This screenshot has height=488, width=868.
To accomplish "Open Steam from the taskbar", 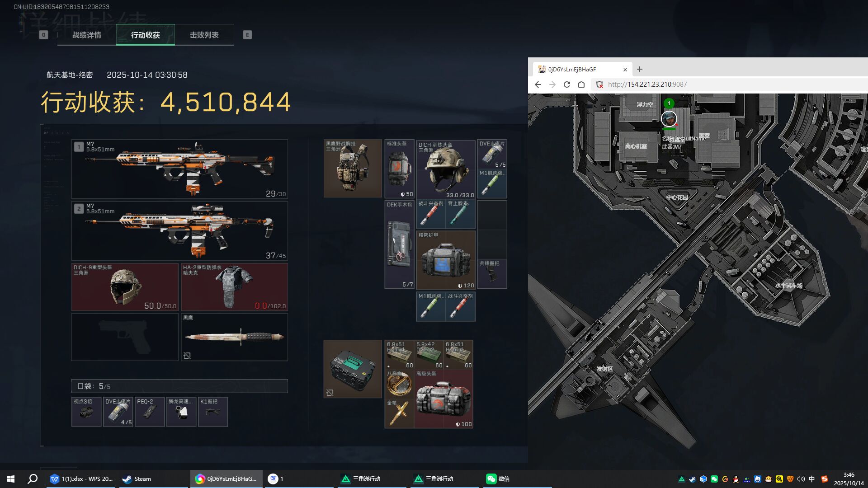I will tap(137, 479).
